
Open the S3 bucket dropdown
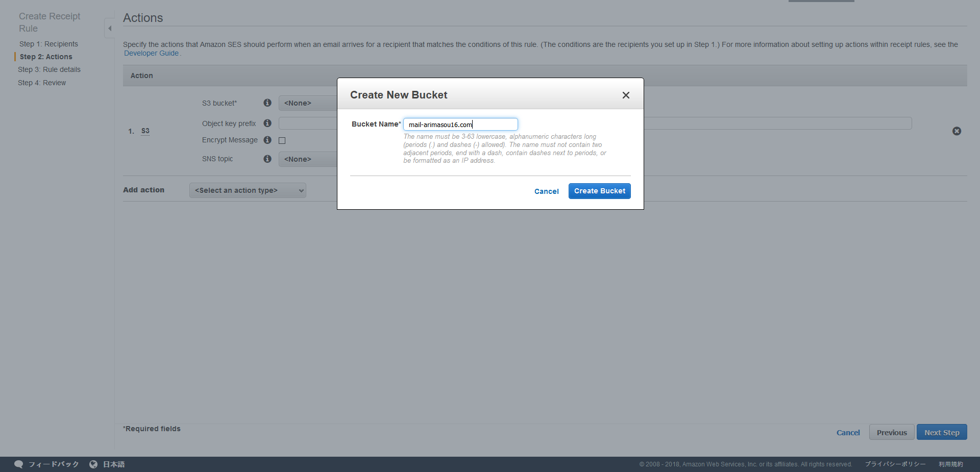(308, 103)
